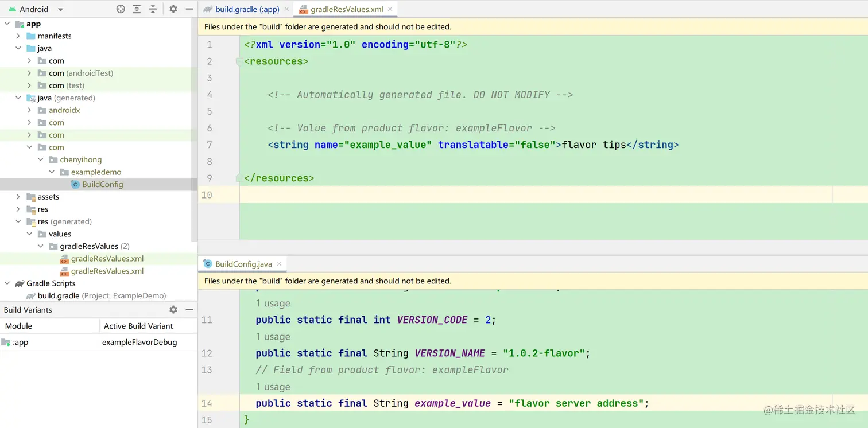Open the Project panel gear options

[173, 9]
